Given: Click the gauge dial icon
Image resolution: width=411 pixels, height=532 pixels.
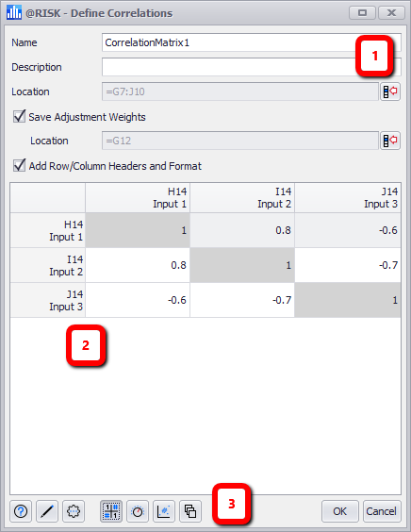Looking at the screenshot, I should [138, 511].
